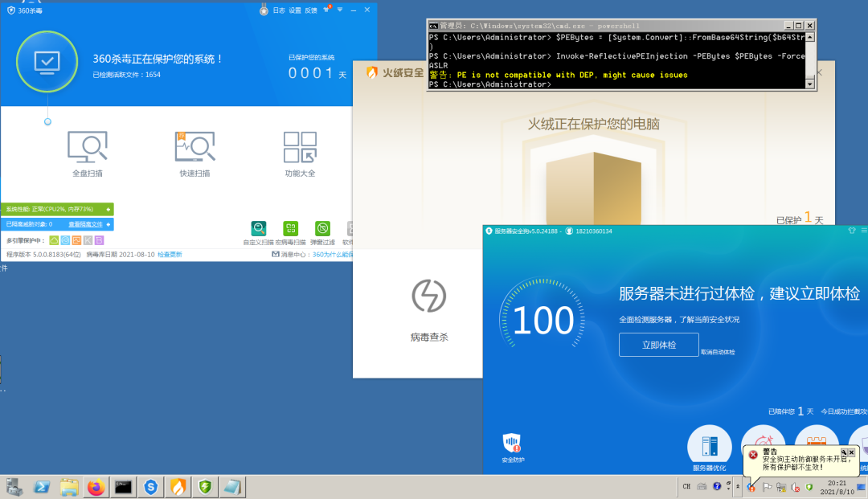Click the 立即体检 button in 服务器安全狗
868x499 pixels.
coord(659,345)
